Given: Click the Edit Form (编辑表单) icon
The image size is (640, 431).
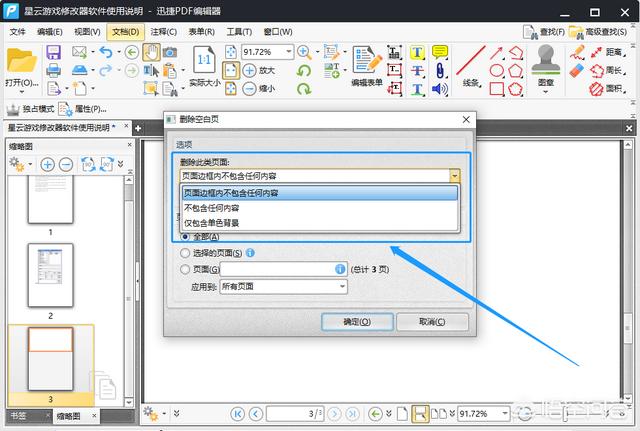Looking at the screenshot, I should pos(366,62).
